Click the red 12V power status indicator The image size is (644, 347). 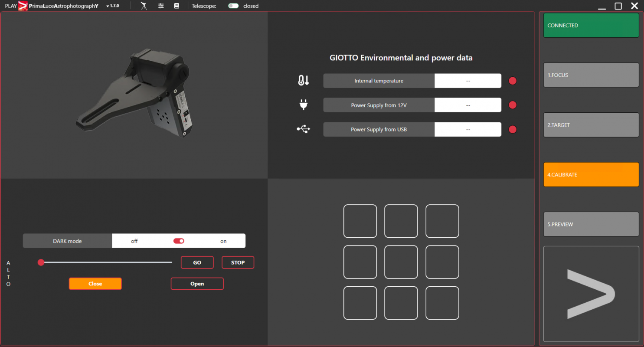(x=513, y=105)
